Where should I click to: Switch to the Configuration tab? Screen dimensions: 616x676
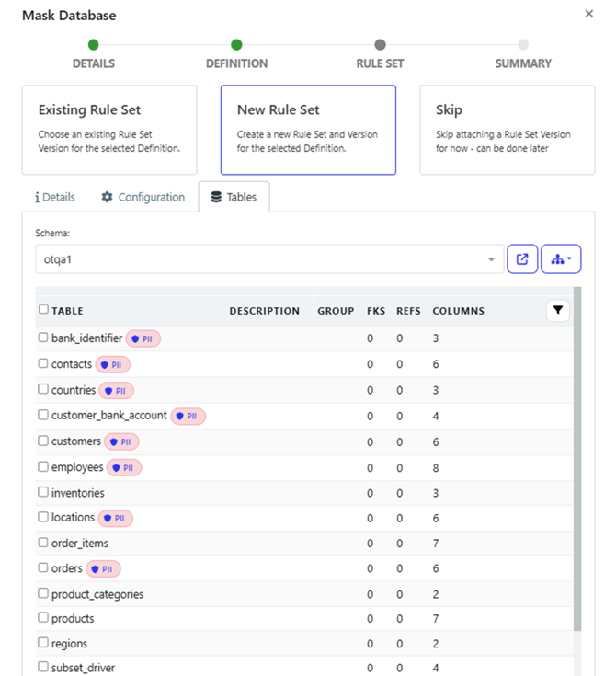pyautogui.click(x=143, y=197)
